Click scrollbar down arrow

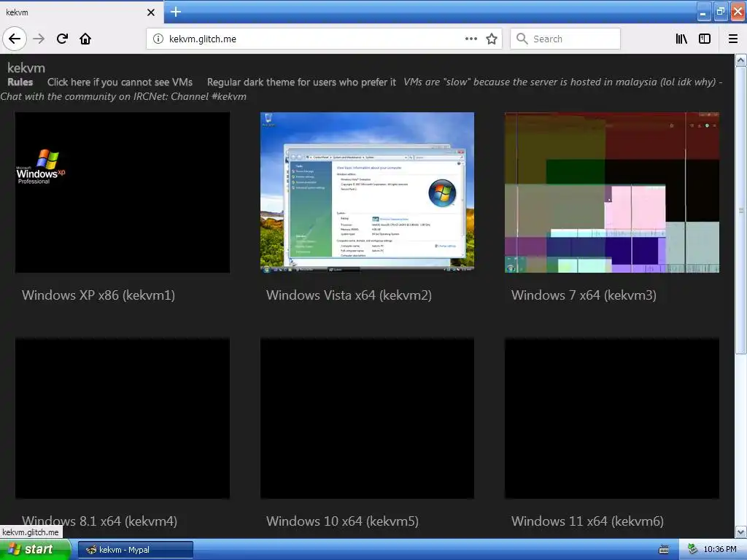click(x=741, y=532)
